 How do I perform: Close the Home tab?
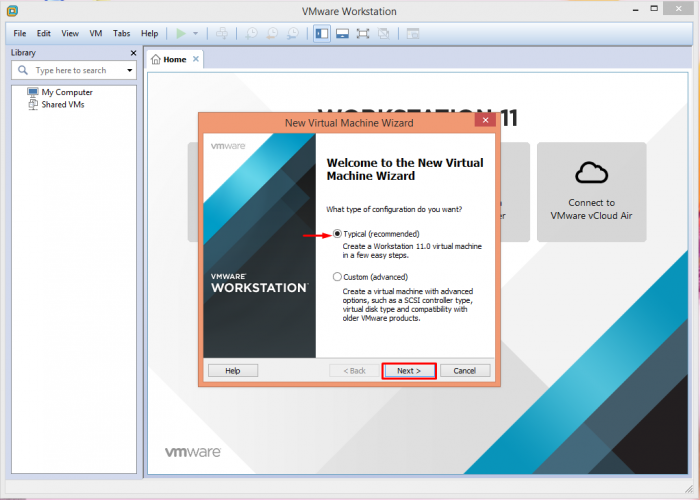(x=196, y=59)
